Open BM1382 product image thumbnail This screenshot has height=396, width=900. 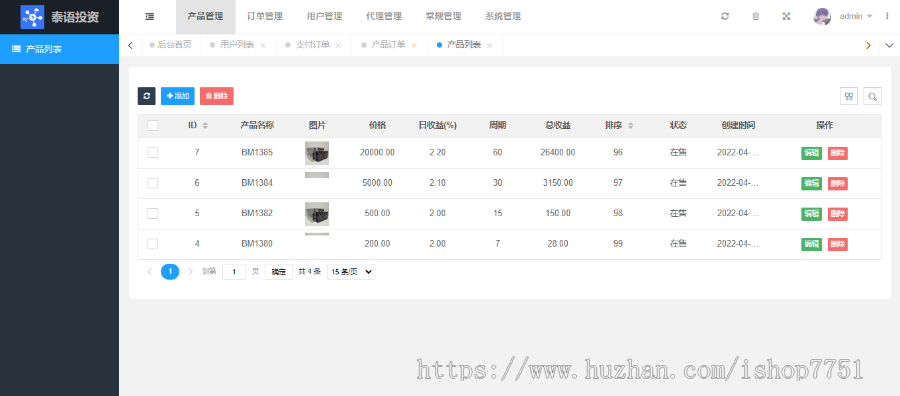pos(317,214)
